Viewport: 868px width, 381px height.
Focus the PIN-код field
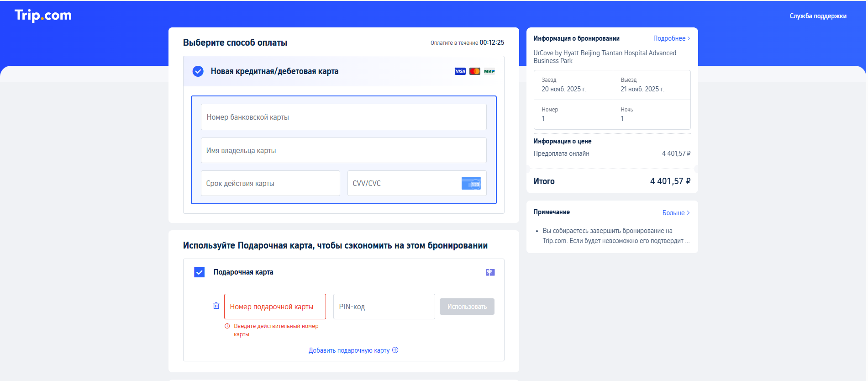[x=384, y=307]
